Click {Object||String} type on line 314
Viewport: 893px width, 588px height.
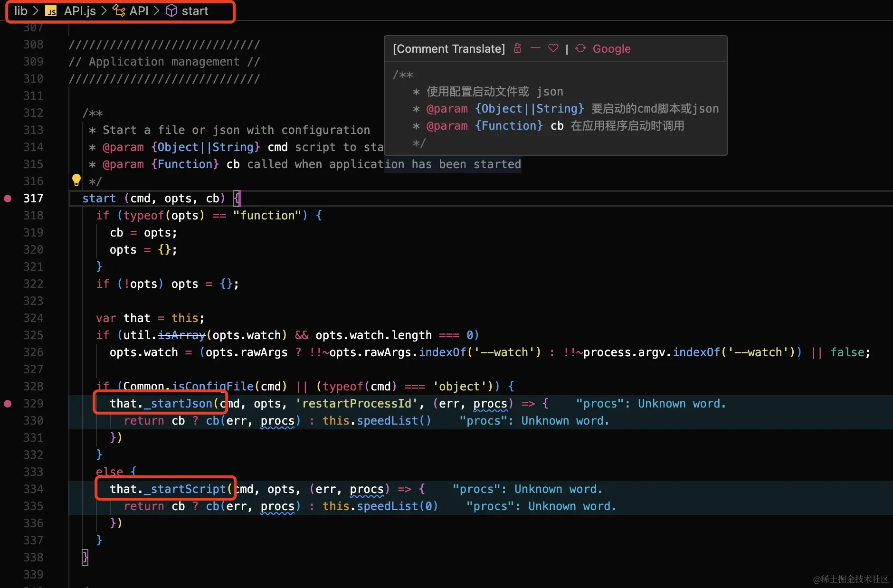pos(206,147)
